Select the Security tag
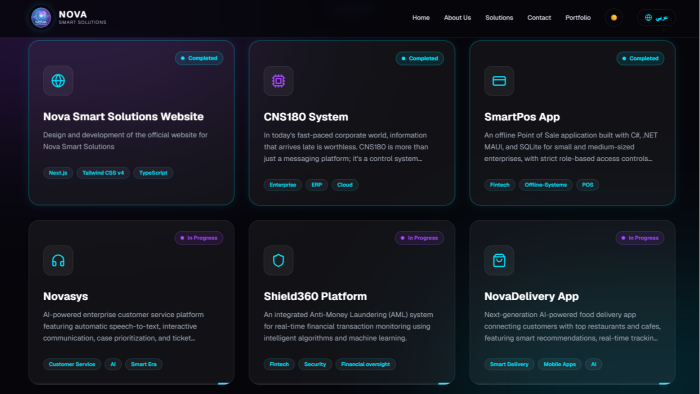 coord(315,364)
